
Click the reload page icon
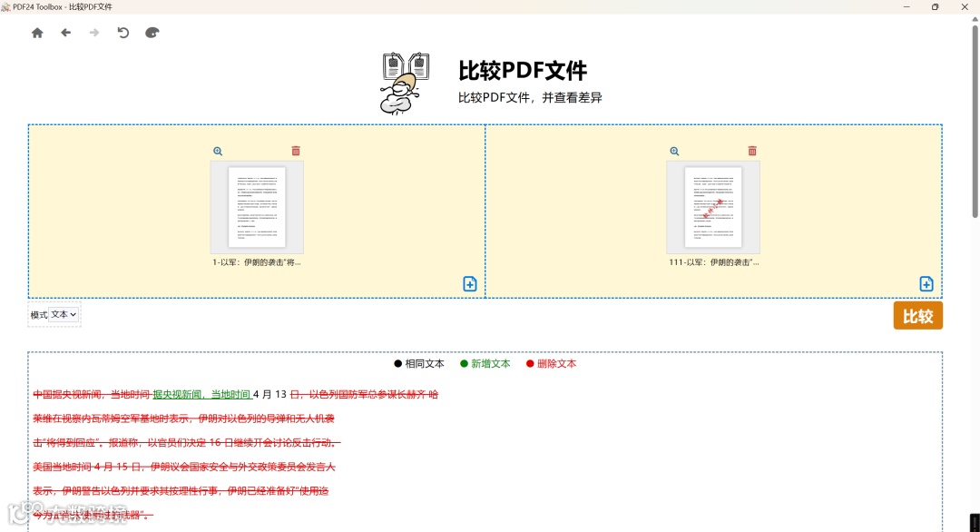[x=123, y=32]
